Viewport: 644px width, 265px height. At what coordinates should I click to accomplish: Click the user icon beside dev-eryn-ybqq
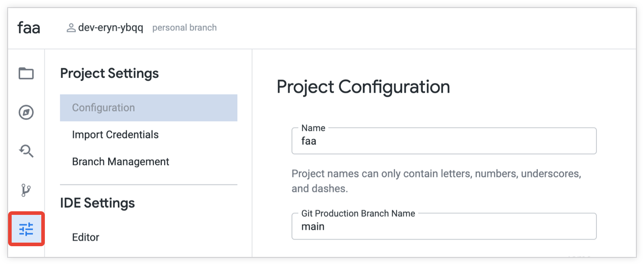click(x=71, y=28)
